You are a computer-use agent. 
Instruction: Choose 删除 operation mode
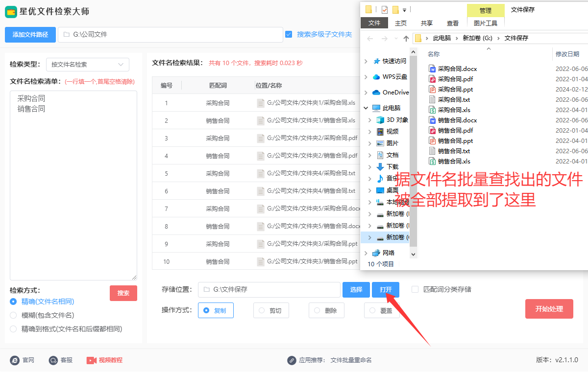(x=326, y=310)
